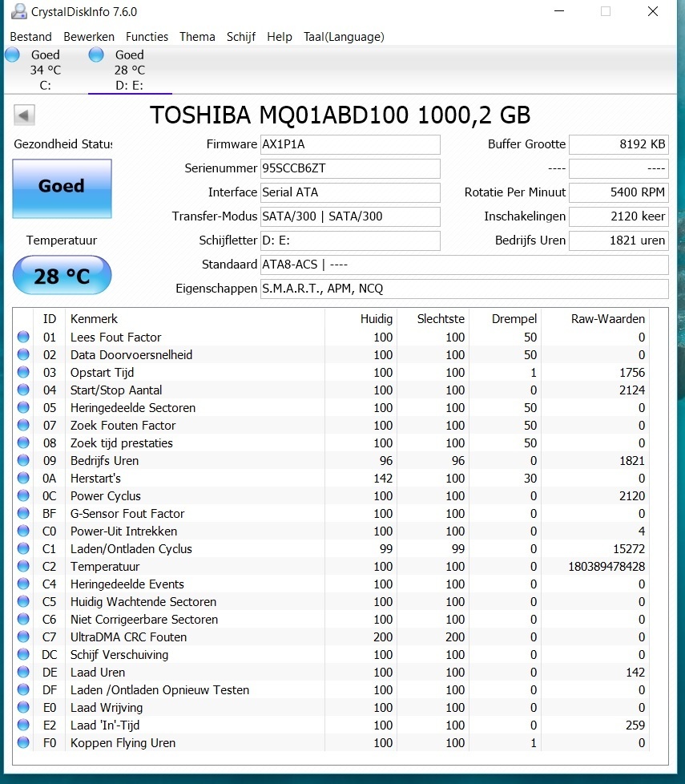Click status orb for Herstart's
685x784 pixels.
coord(23,478)
